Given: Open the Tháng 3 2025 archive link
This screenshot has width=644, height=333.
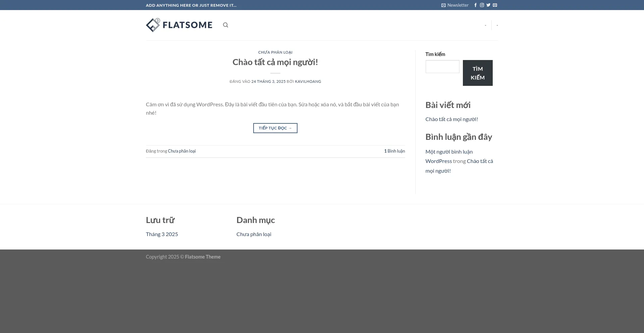Looking at the screenshot, I should point(162,234).
